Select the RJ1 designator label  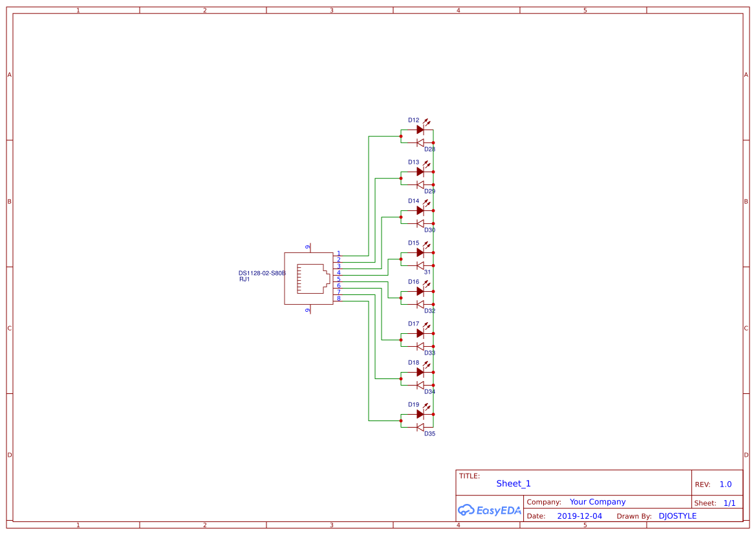coord(244,279)
